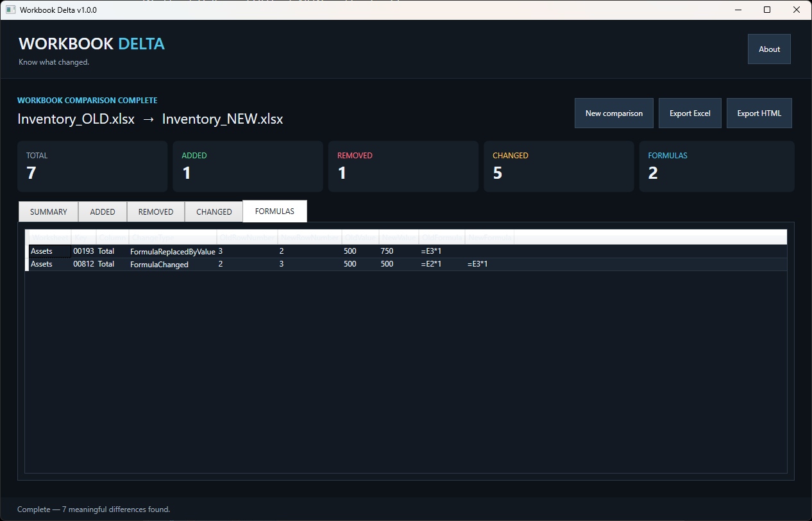Click new value 750 cell
The height and width of the screenshot is (521, 812).
point(399,251)
